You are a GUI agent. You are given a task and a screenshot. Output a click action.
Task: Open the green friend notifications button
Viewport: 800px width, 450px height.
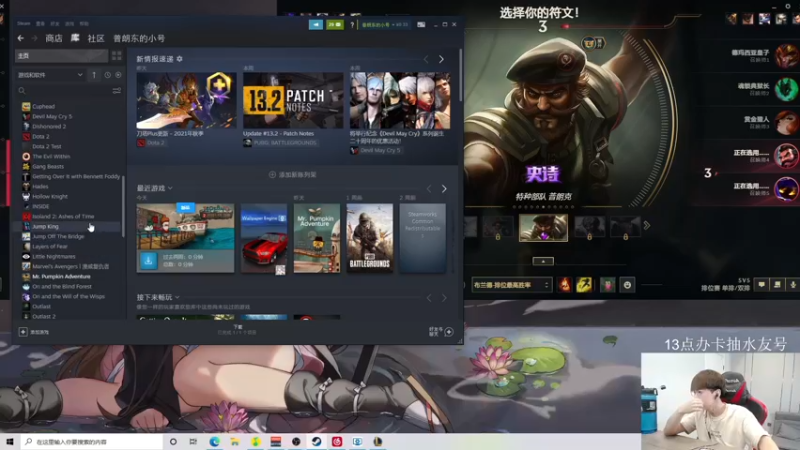click(x=335, y=24)
